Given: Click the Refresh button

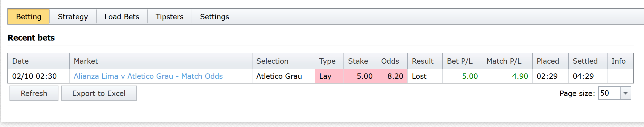Looking at the screenshot, I should click(x=34, y=93).
